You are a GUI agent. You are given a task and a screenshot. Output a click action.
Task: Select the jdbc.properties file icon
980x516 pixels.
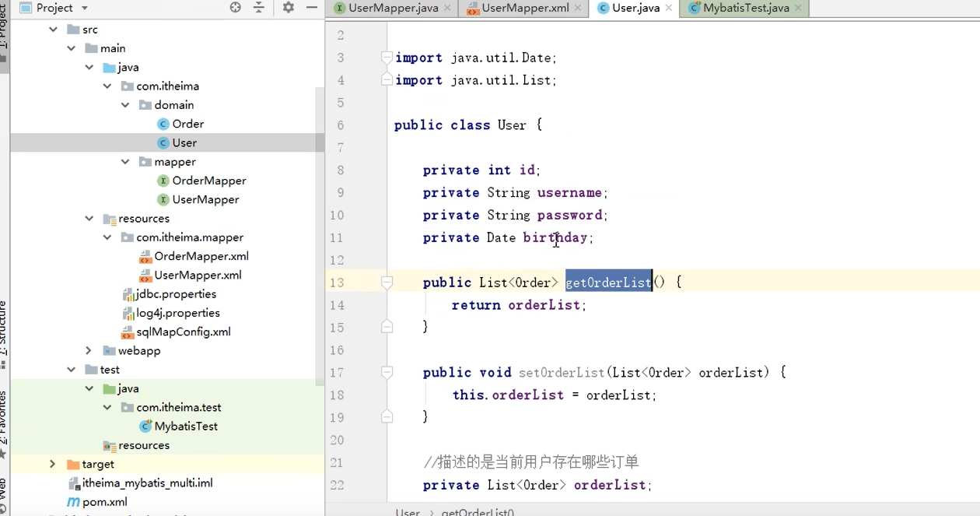[128, 293]
